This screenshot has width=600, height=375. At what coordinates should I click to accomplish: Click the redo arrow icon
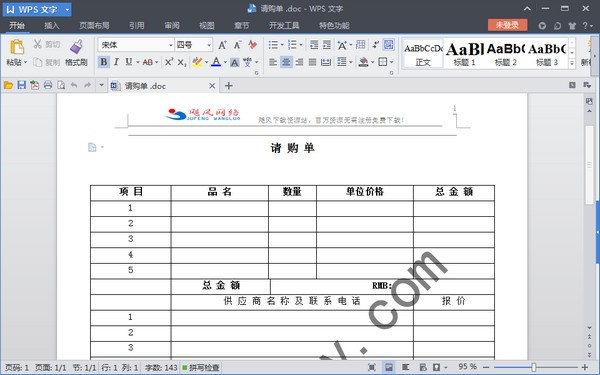[x=87, y=85]
